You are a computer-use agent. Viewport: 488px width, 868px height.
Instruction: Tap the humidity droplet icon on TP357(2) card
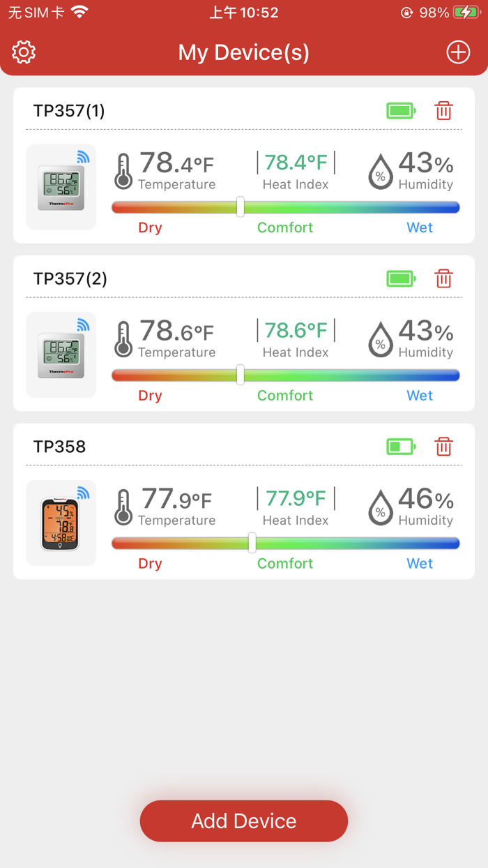click(381, 339)
